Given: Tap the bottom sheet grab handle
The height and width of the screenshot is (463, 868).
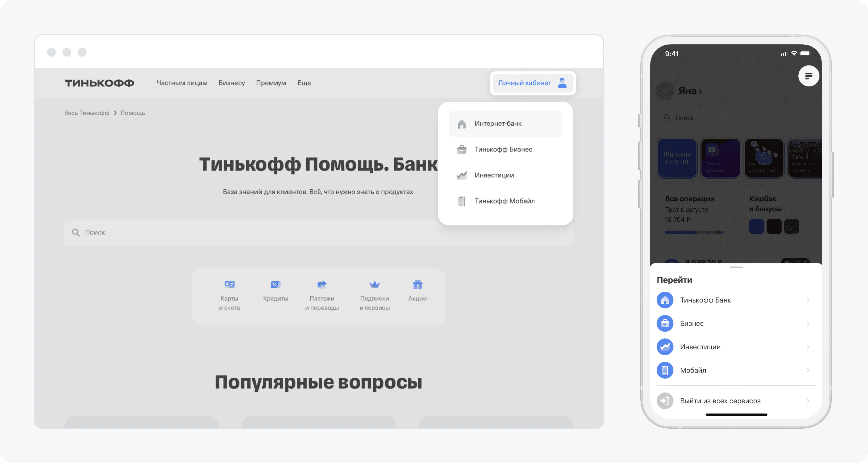Looking at the screenshot, I should click(x=736, y=267).
